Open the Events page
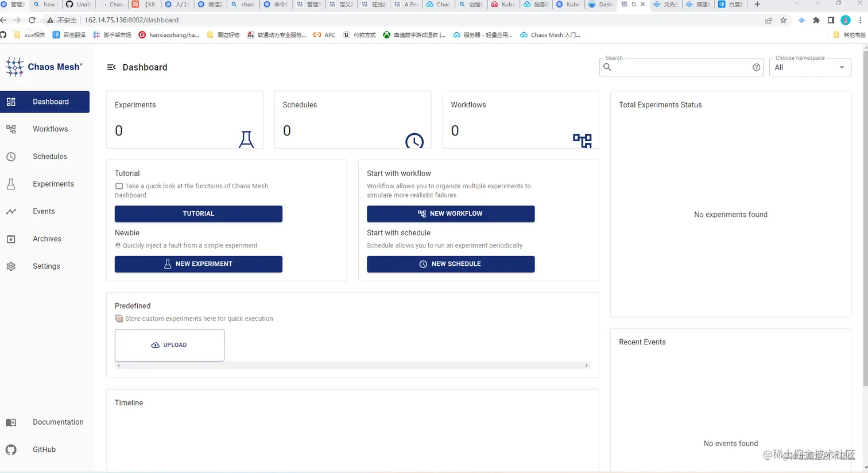 point(45,212)
